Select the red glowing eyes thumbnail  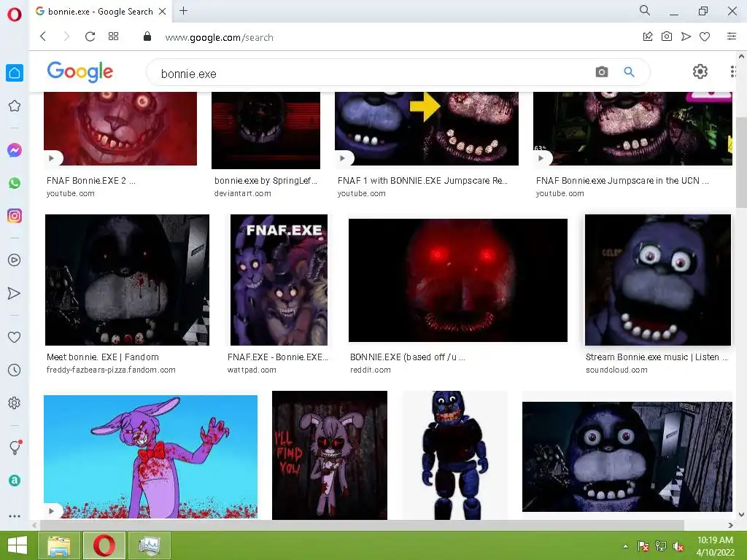(x=458, y=281)
